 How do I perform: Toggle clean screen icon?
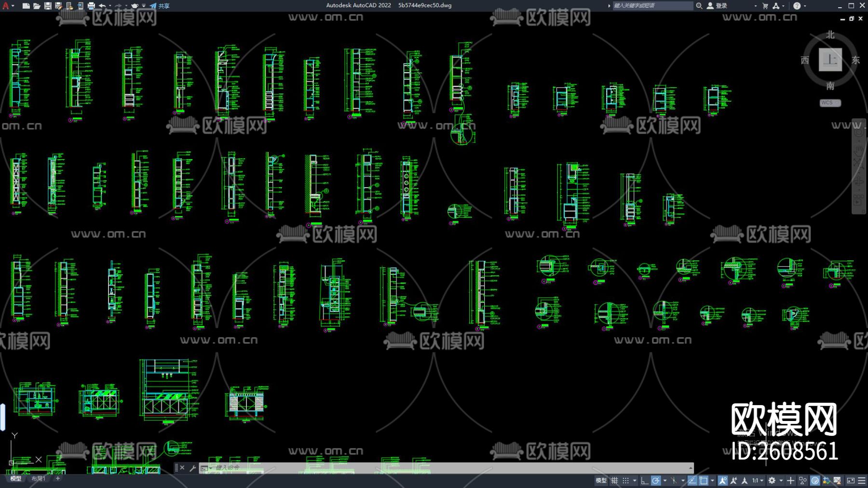[851, 481]
